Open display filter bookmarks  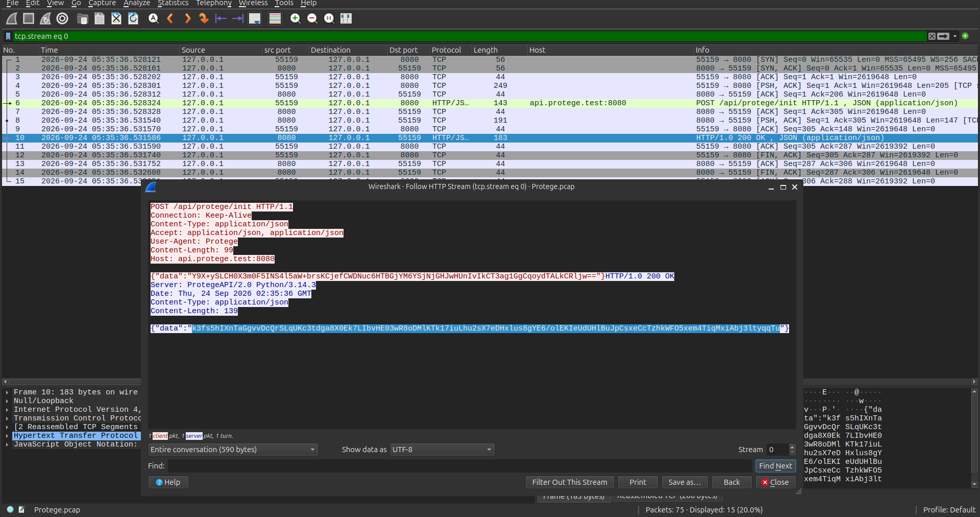pyautogui.click(x=8, y=36)
